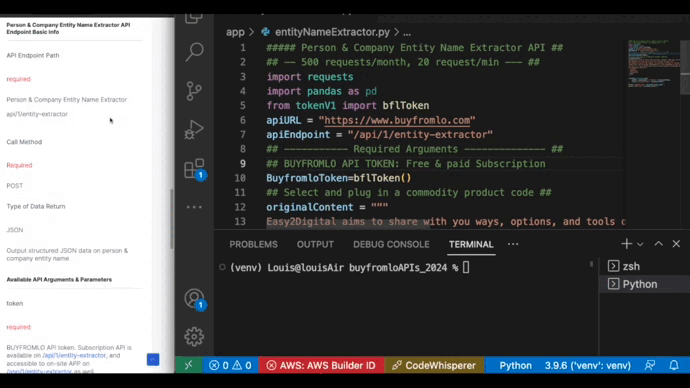
Task: Click 'import pandas as pd' on line 4
Action: 321,91
